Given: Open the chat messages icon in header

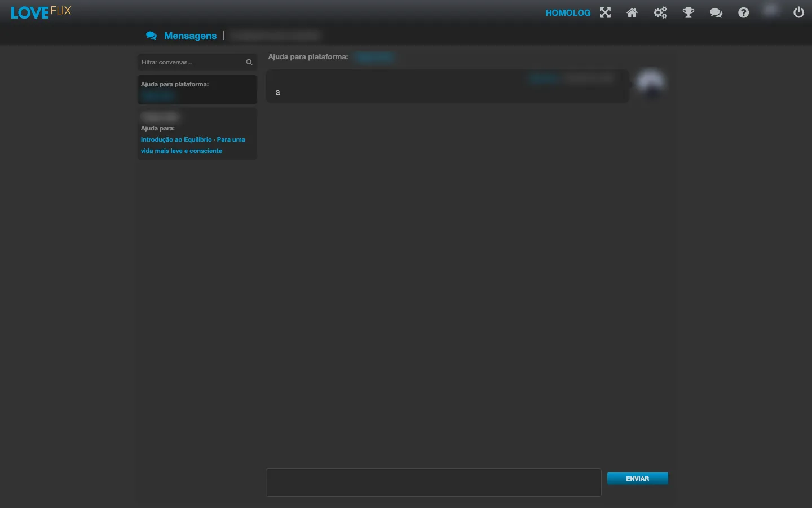Looking at the screenshot, I should pos(716,12).
